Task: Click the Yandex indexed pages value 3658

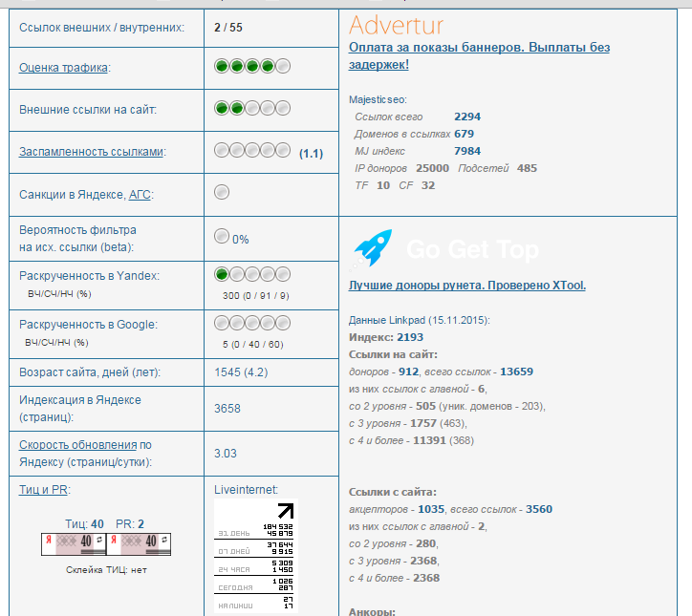Action: (227, 409)
